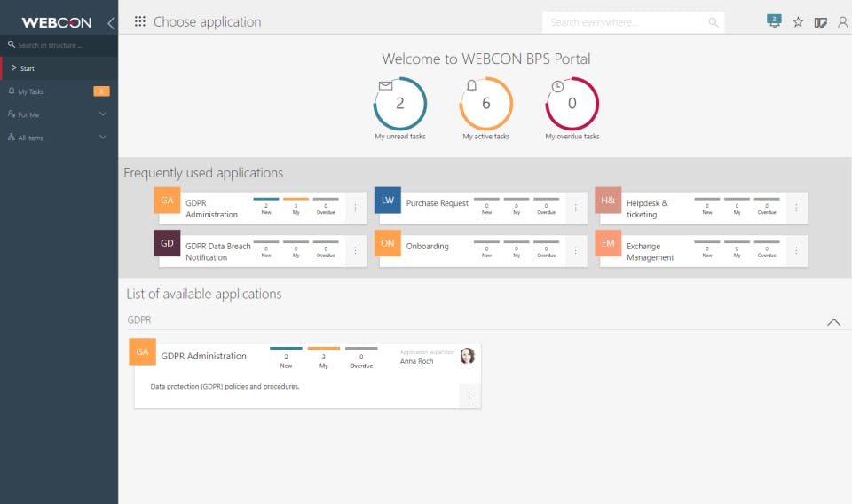Screen dimensions: 852x504
Task: Open more options for Onboarding card
Action: click(x=576, y=250)
